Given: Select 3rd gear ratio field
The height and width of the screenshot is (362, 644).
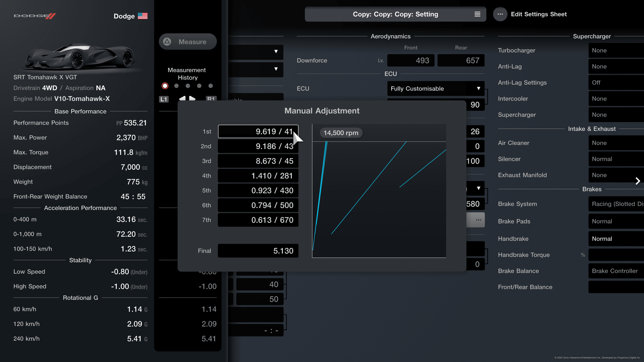Looking at the screenshot, I should pos(258,161).
